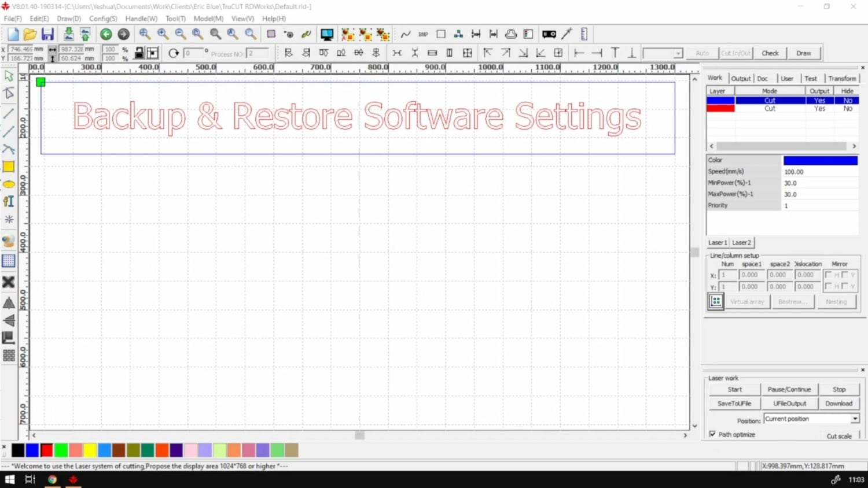The image size is (868, 488).
Task: Redo with the gray forward arrow icon
Action: [x=123, y=35]
